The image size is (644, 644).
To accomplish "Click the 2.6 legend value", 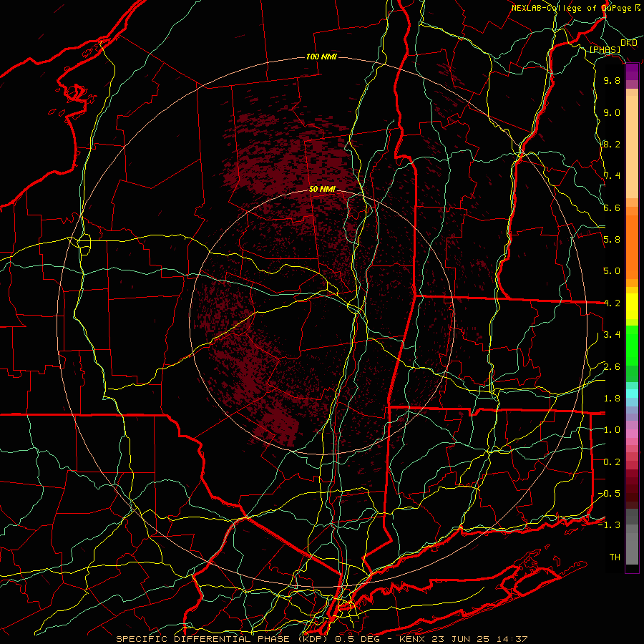I will click(612, 367).
